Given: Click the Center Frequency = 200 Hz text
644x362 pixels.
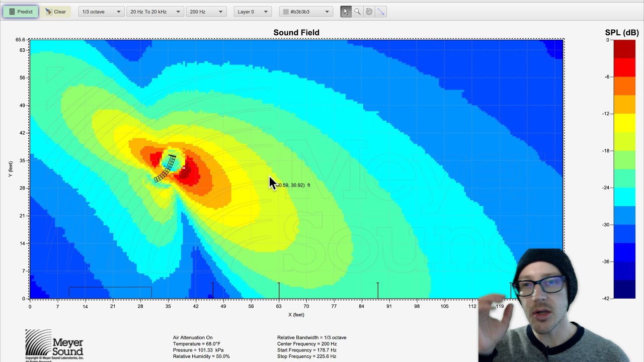Looking at the screenshot, I should 307,344.
